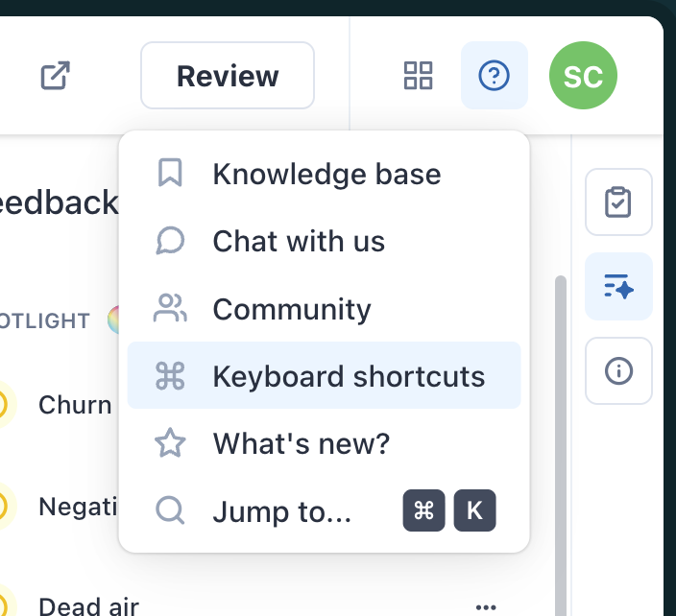676x616 pixels.
Task: Toggle the AI sparkle filter panel
Action: click(x=618, y=286)
